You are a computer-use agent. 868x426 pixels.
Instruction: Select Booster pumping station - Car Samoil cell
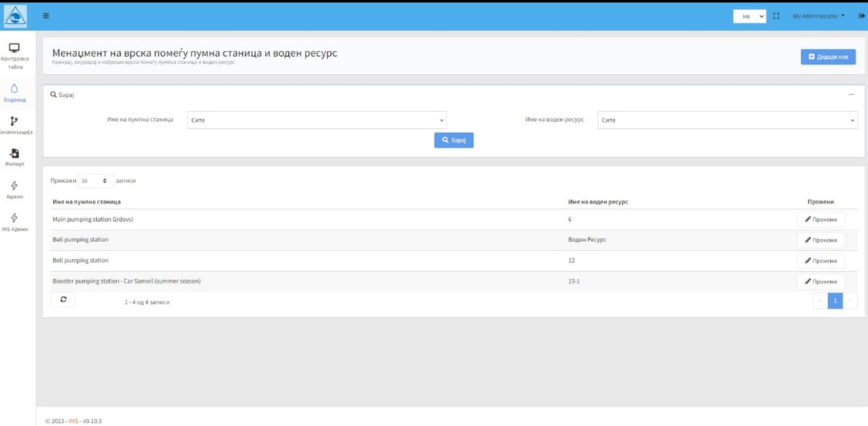pos(126,281)
